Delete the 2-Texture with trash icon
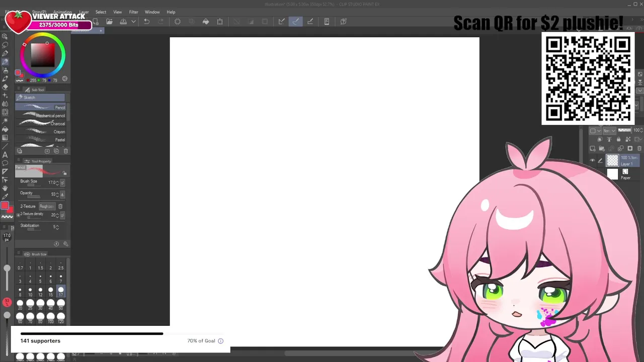Viewport: 644px width, 362px height. pos(60,206)
